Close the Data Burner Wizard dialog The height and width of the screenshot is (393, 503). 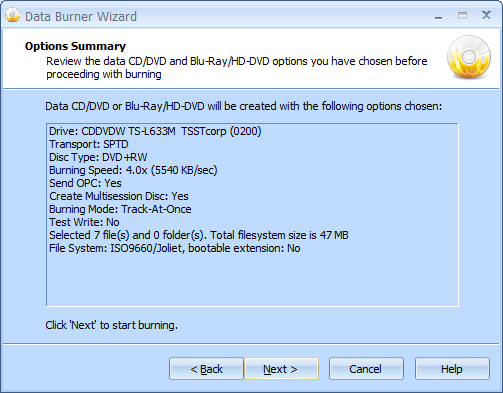point(486,15)
